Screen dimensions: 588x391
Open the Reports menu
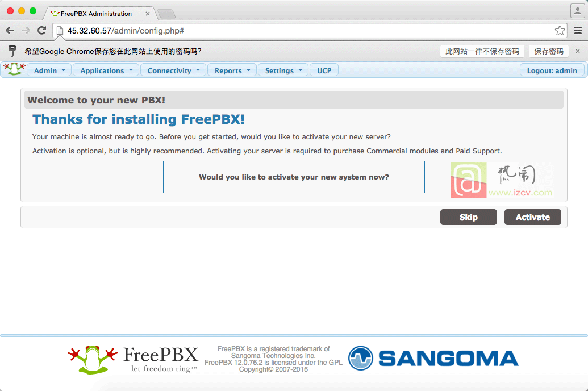coord(232,70)
